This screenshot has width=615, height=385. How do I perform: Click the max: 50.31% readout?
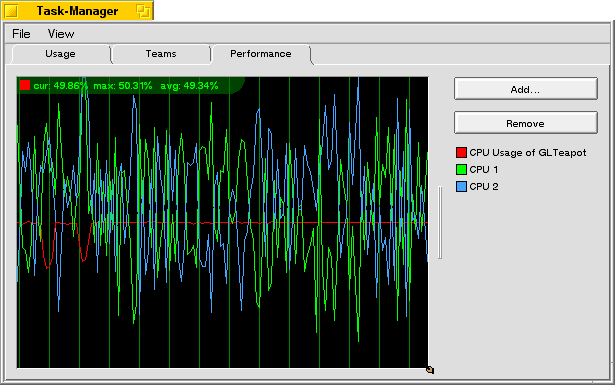[122, 85]
